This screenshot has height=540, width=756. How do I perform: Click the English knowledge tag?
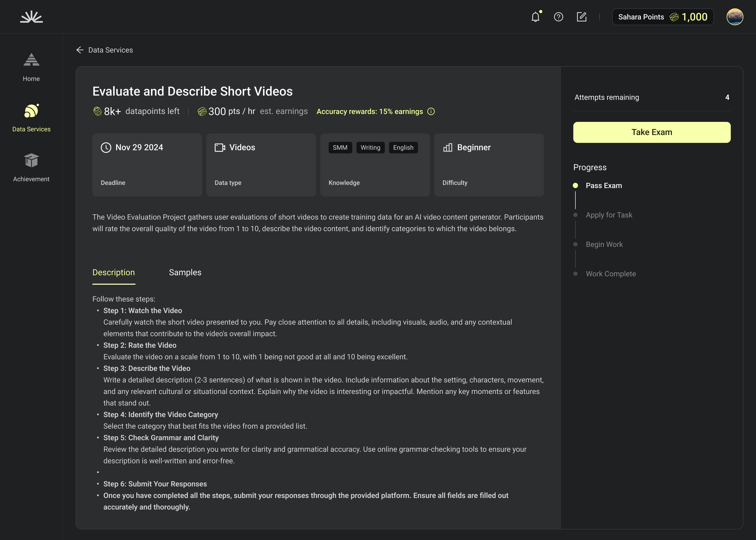403,148
